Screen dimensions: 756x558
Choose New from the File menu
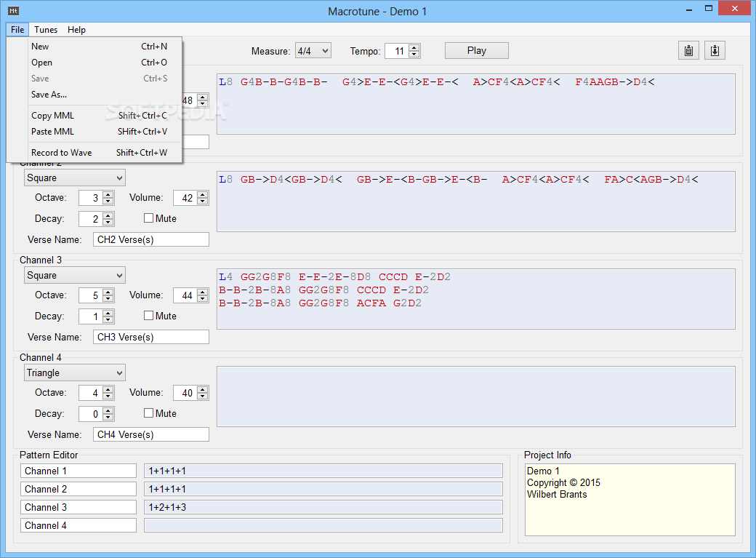(x=94, y=47)
